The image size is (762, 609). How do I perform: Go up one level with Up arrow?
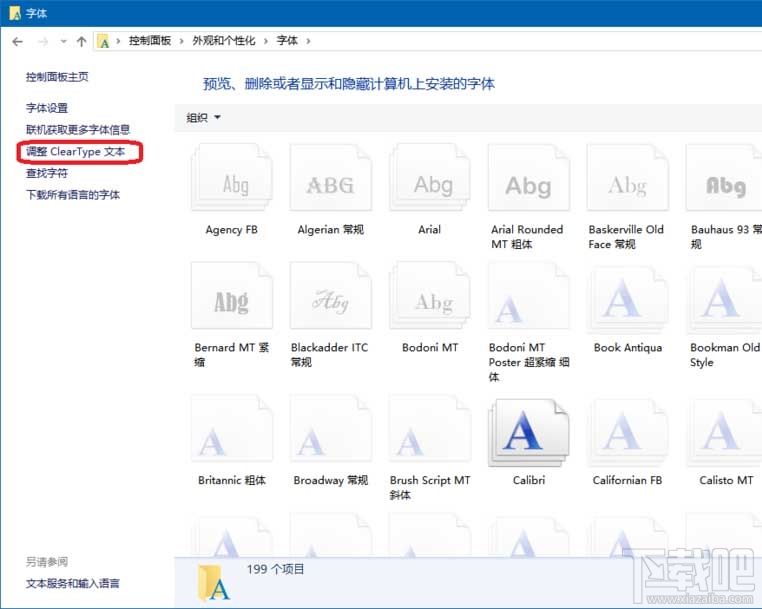coord(82,41)
